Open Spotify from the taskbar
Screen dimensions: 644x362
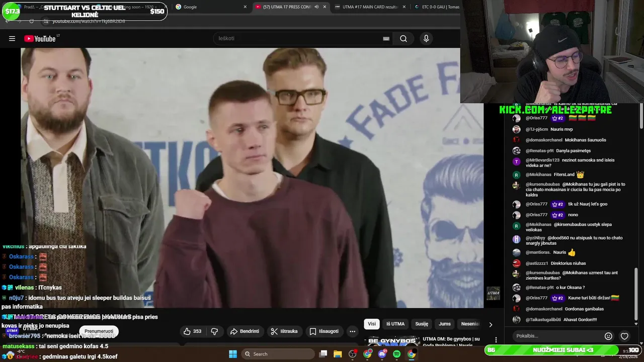point(396,354)
